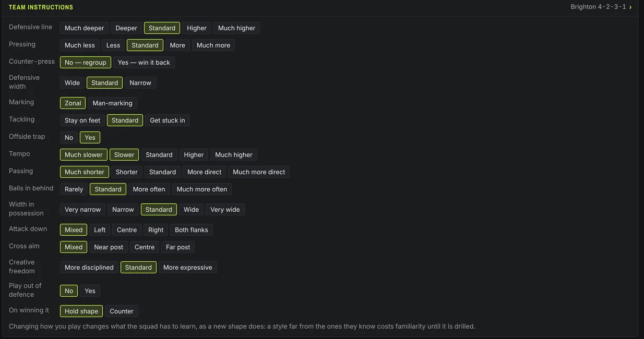The image size is (644, 339).
Task: Switch marking to Man-marking
Action: (112, 103)
